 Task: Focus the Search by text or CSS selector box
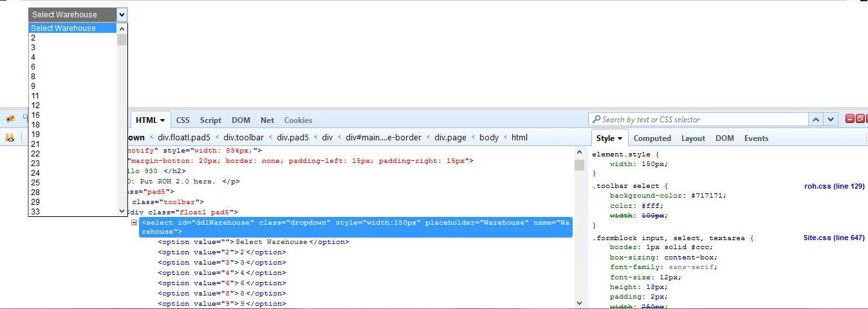pos(698,120)
